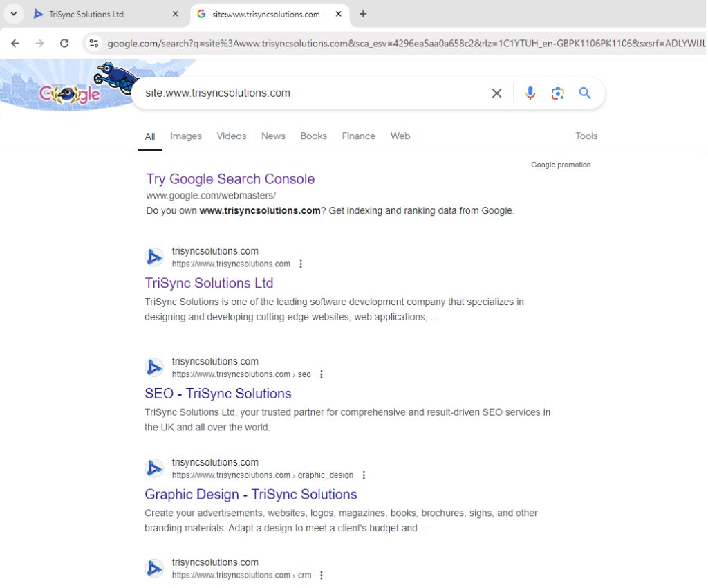Switch to Finance results tab
Image resolution: width=708 pixels, height=588 pixels.
(x=359, y=136)
